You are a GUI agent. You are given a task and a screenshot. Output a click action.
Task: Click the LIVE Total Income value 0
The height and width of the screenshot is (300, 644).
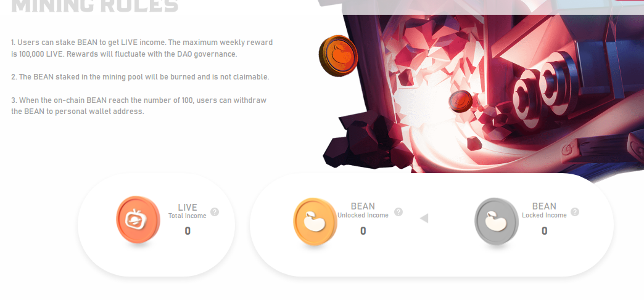click(188, 231)
